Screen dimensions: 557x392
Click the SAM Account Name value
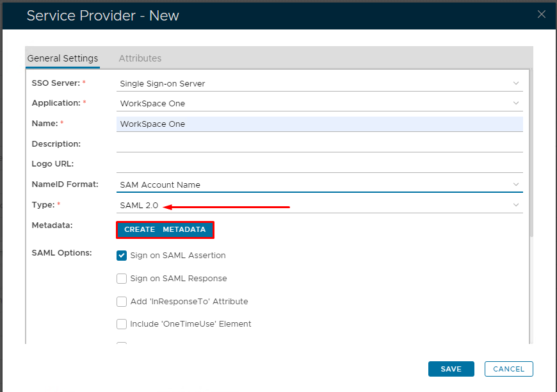[160, 185]
